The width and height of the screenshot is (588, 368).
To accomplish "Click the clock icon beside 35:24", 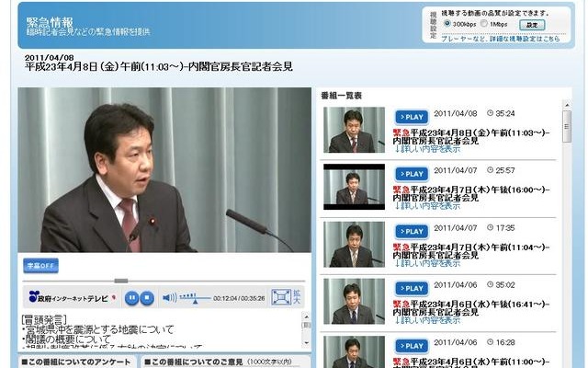I will [x=490, y=112].
